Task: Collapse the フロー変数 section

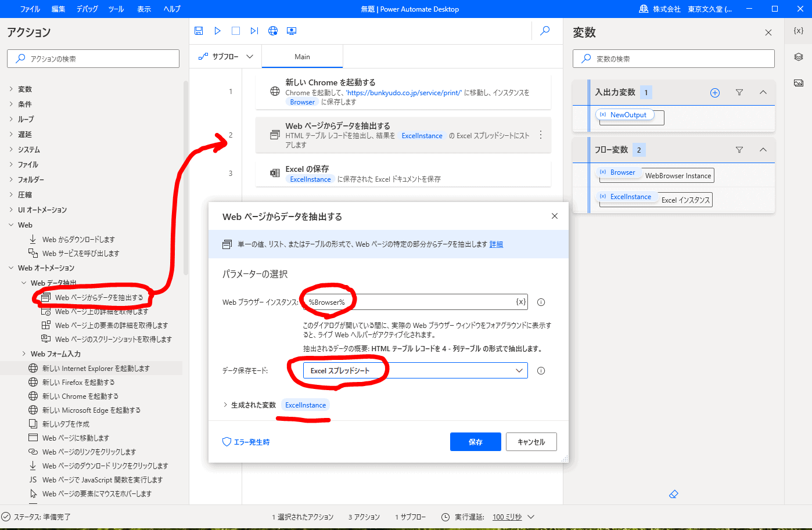Action: [x=763, y=150]
